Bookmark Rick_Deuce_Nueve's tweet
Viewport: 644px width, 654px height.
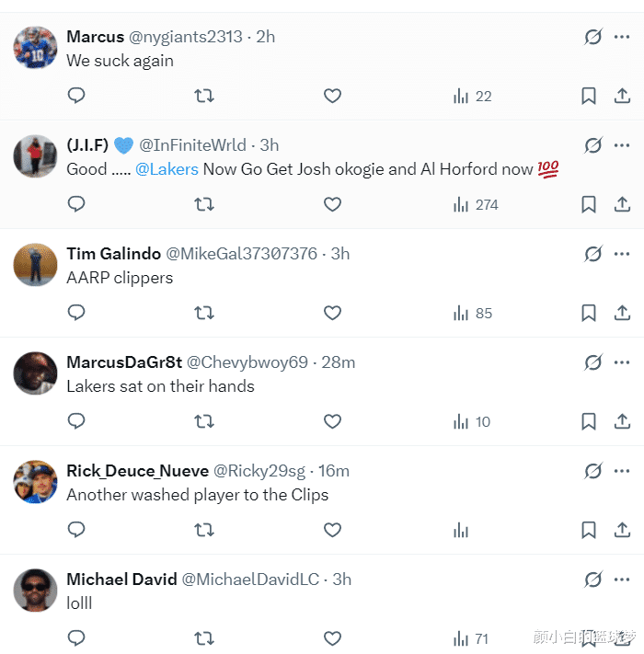click(589, 530)
